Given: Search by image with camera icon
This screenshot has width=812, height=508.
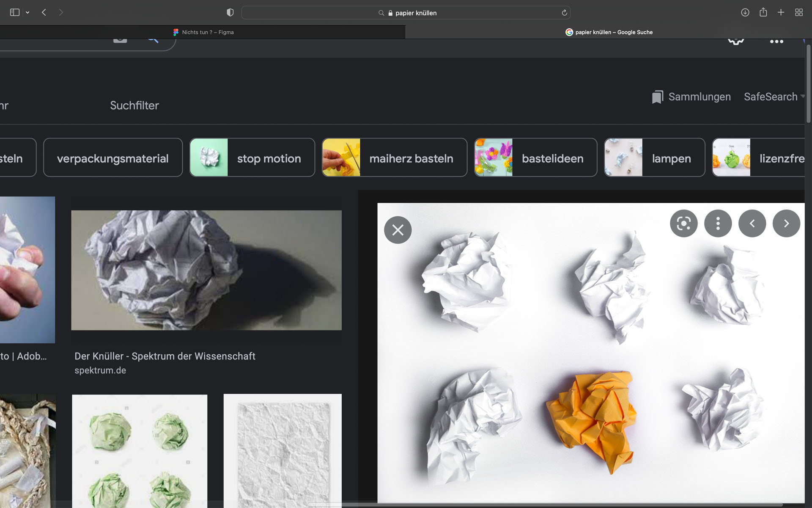Looking at the screenshot, I should point(120,41).
